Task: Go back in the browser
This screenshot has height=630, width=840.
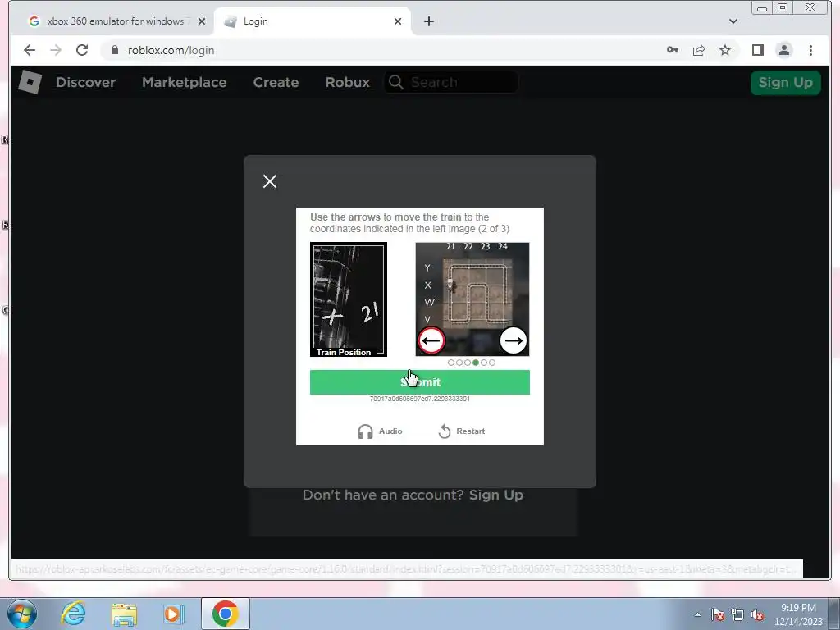Action: pyautogui.click(x=30, y=50)
